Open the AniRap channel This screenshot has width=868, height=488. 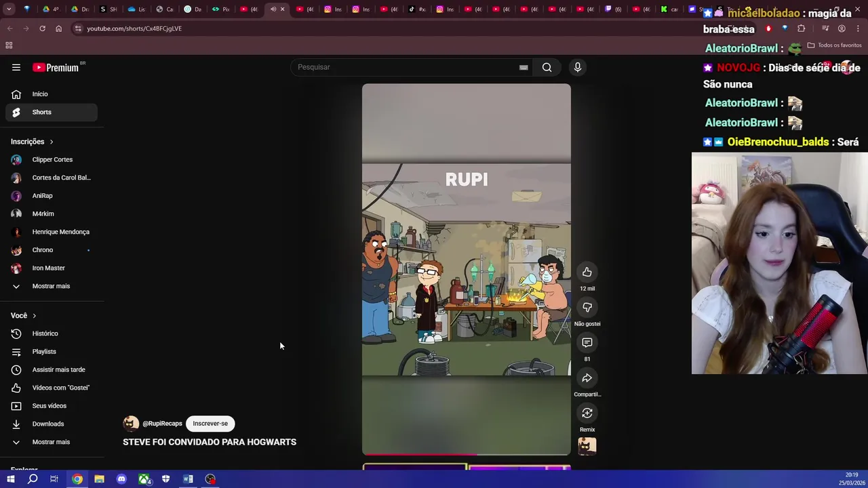[52, 196]
